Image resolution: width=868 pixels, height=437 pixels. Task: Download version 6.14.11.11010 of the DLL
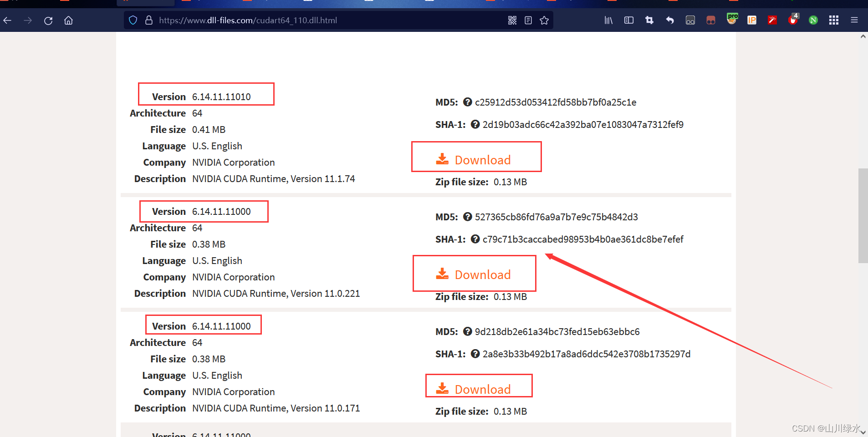474,160
